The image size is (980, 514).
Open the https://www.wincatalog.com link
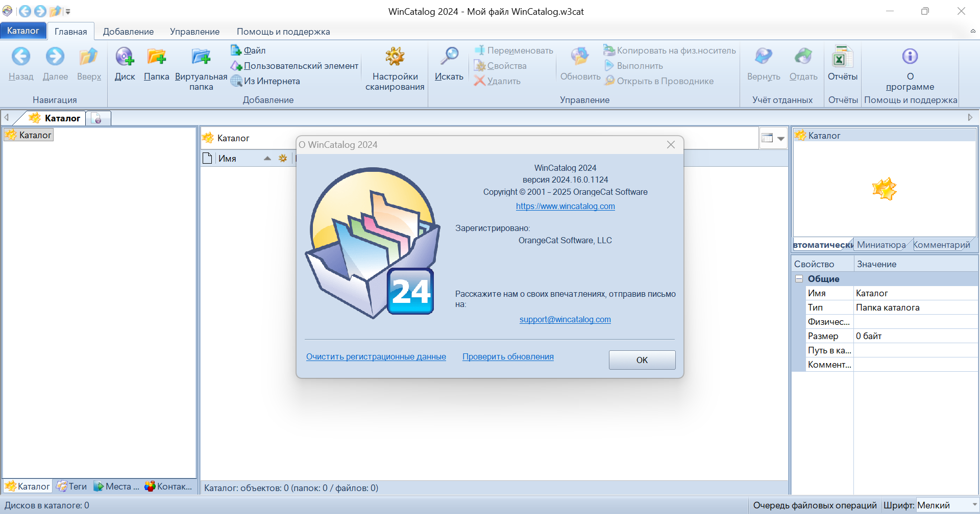click(565, 206)
